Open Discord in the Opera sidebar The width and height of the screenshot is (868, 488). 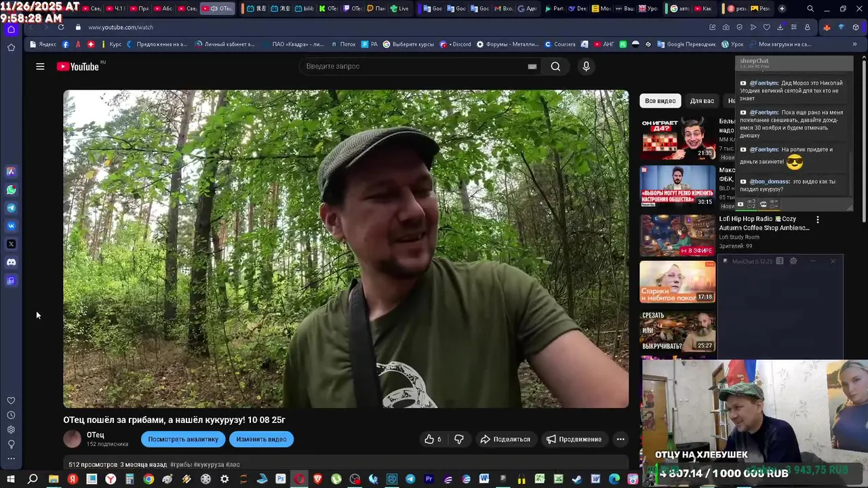pos(11,262)
